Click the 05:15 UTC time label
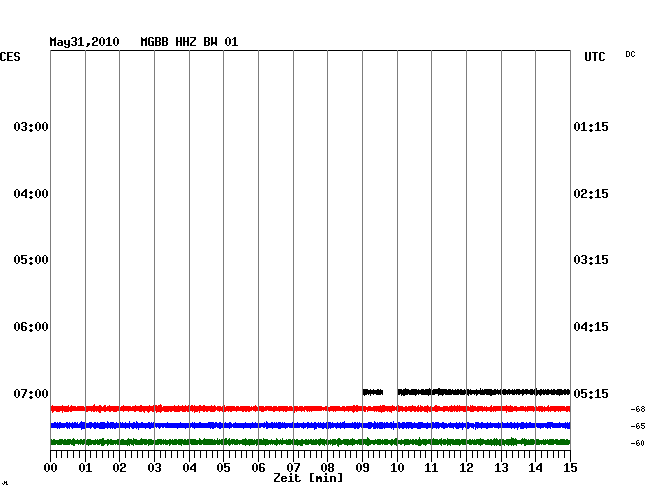The height and width of the screenshot is (494, 650). pyautogui.click(x=591, y=393)
